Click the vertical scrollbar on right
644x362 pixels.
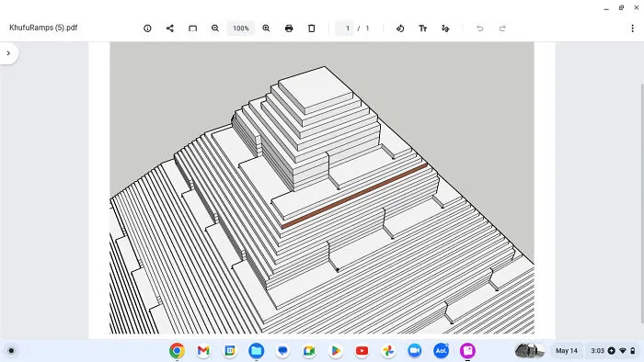tap(642, 203)
